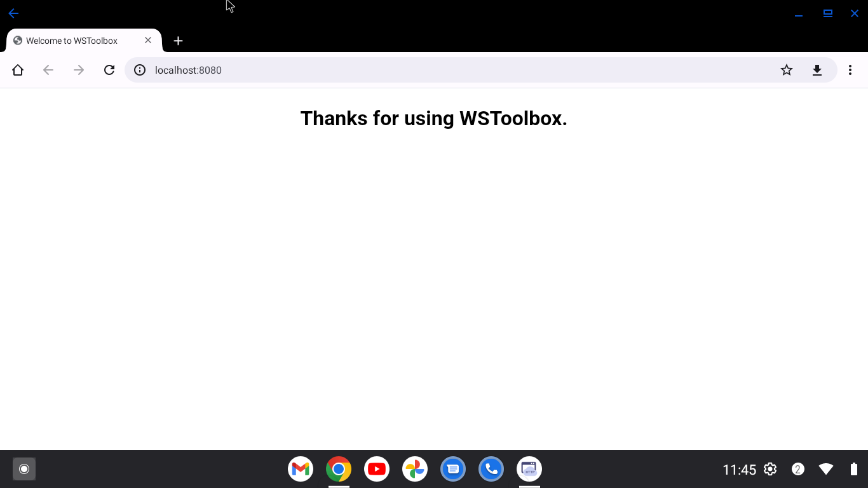Open the Phone app from the taskbar
The width and height of the screenshot is (868, 488).
[x=491, y=470]
